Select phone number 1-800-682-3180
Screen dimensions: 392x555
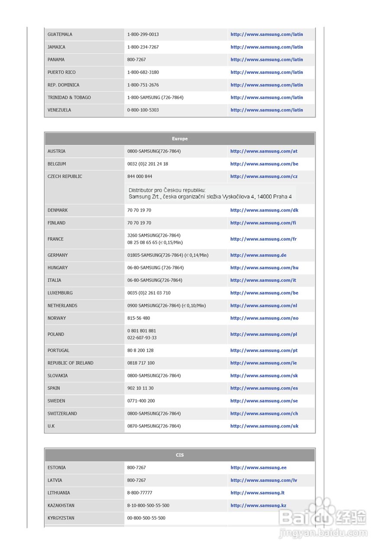click(143, 72)
